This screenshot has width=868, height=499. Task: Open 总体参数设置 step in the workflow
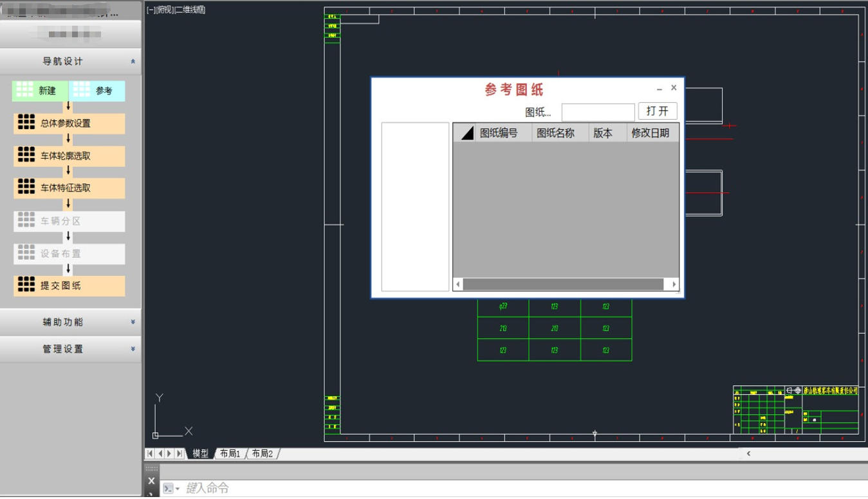[x=26, y=123]
